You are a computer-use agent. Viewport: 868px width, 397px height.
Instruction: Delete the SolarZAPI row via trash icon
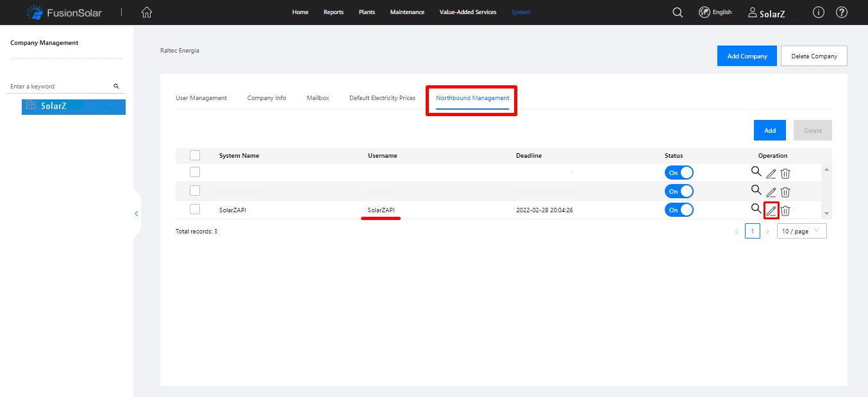[785, 210]
